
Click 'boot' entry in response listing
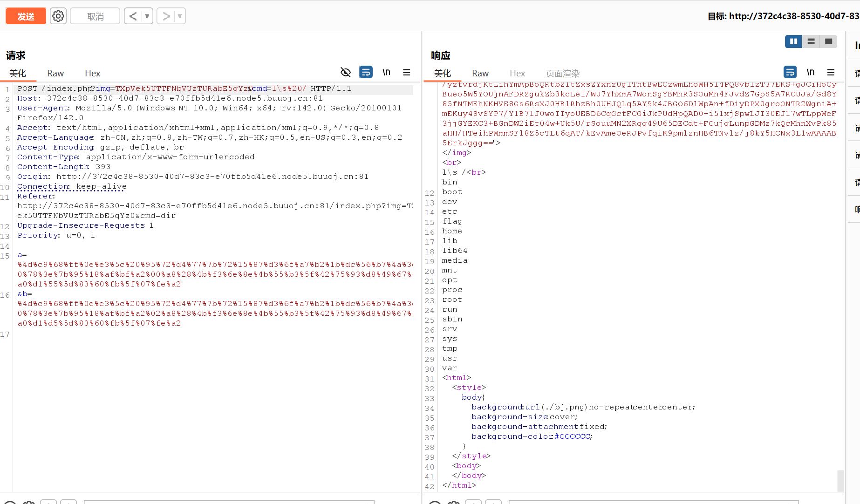[452, 192]
